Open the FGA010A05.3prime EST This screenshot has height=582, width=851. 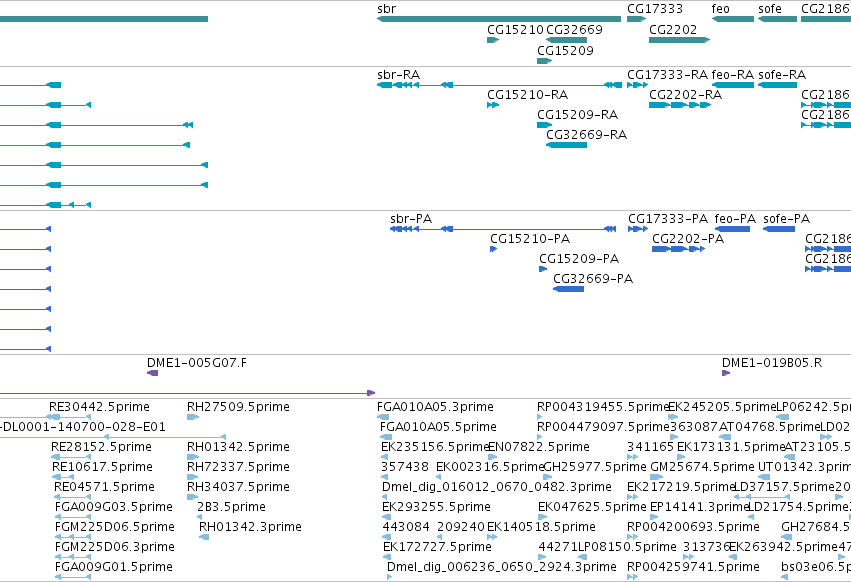[x=383, y=417]
